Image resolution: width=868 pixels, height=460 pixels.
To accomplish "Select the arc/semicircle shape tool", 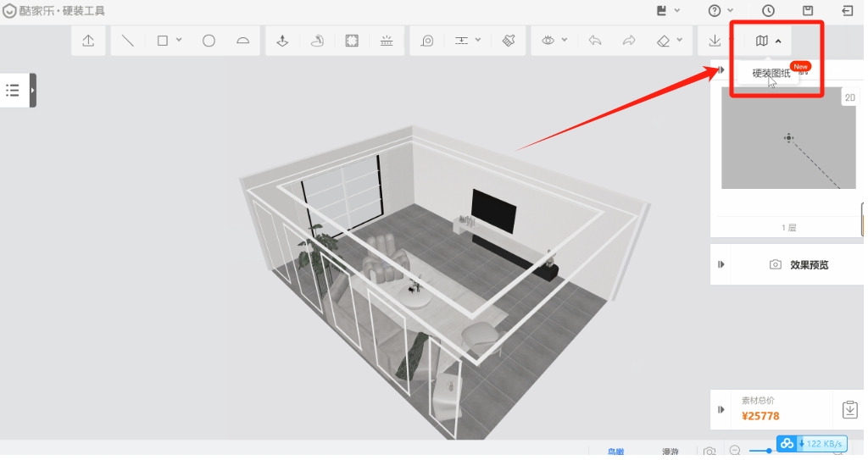I will [242, 41].
